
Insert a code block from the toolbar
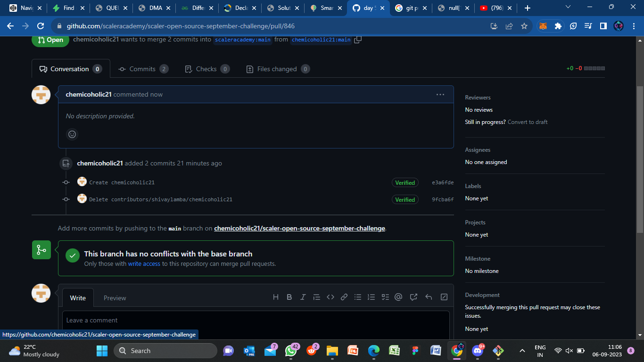point(330,296)
